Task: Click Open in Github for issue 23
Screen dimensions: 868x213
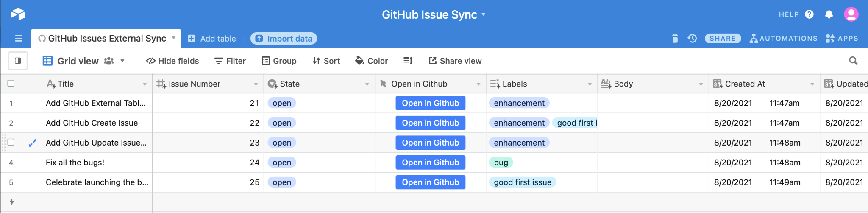Action: click(431, 143)
